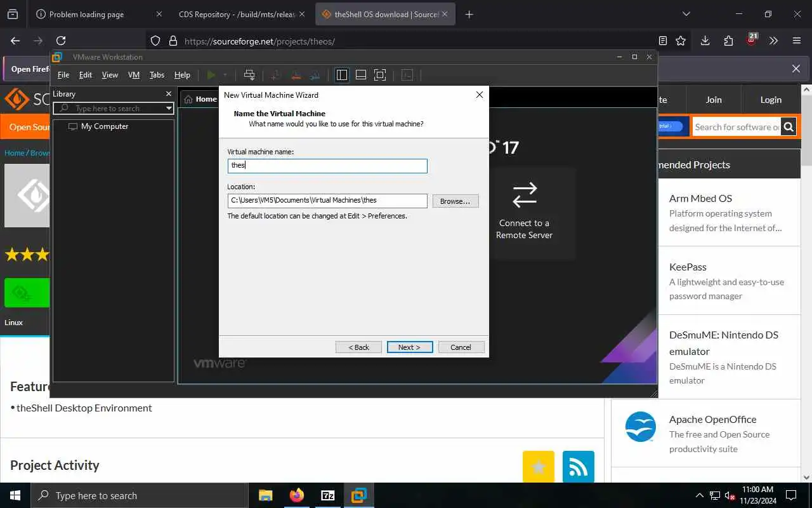
Task: Click the console view icon in VMware toolbar
Action: 408,75
